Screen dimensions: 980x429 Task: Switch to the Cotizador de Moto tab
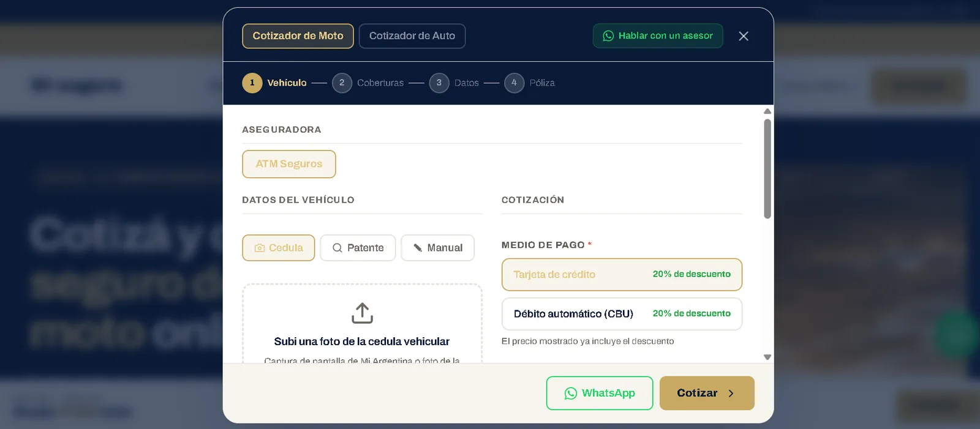click(x=298, y=36)
